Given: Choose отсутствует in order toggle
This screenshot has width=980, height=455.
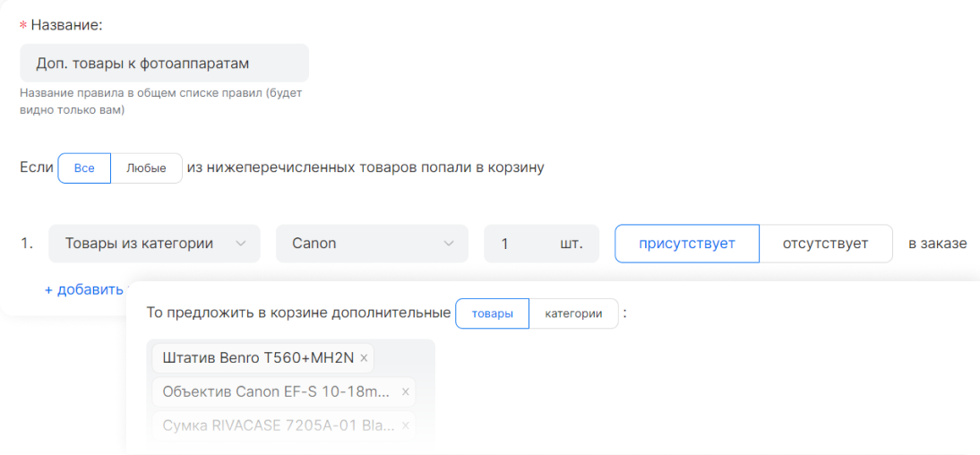Looking at the screenshot, I should (x=825, y=244).
